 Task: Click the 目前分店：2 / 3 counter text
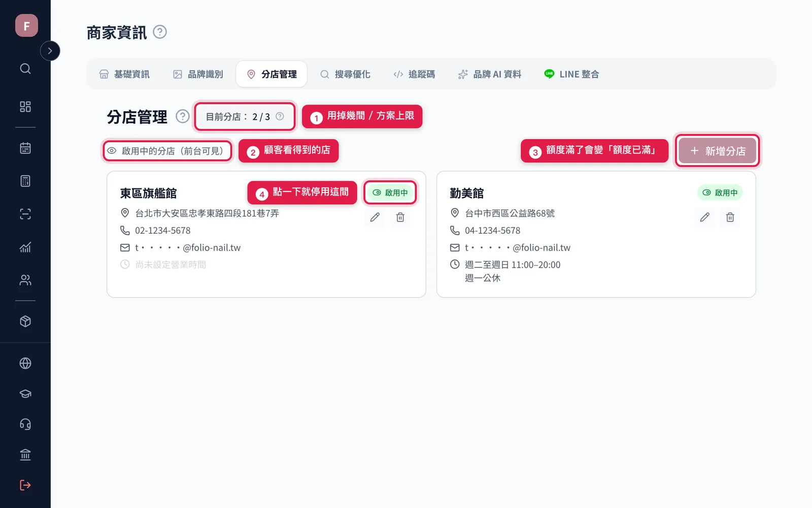[x=238, y=117]
